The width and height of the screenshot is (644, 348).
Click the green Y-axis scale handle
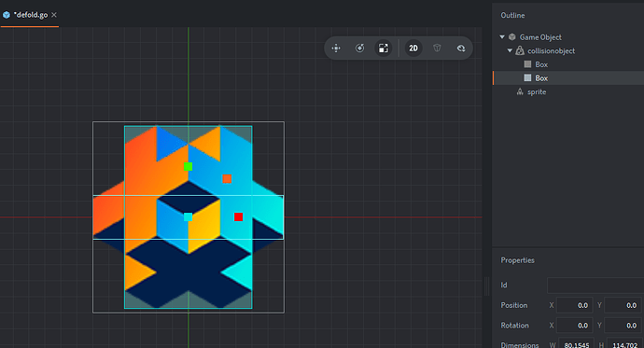[x=189, y=166]
